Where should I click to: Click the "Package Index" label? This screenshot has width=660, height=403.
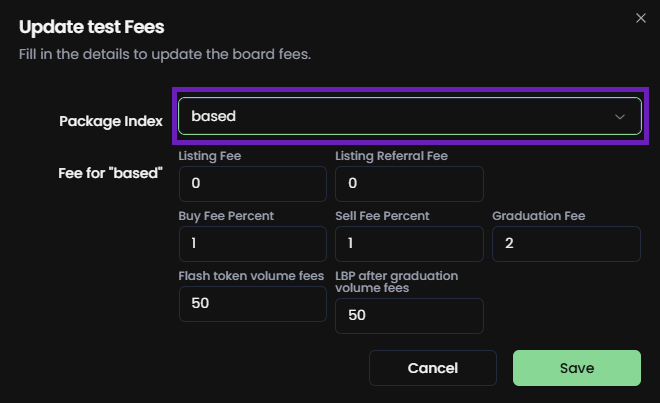click(110, 121)
